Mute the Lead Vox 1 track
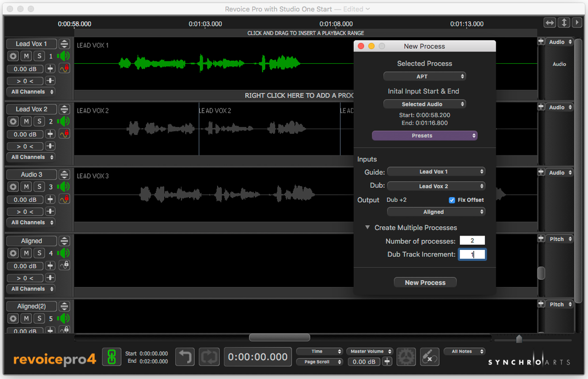The width and height of the screenshot is (588, 379). (x=26, y=56)
